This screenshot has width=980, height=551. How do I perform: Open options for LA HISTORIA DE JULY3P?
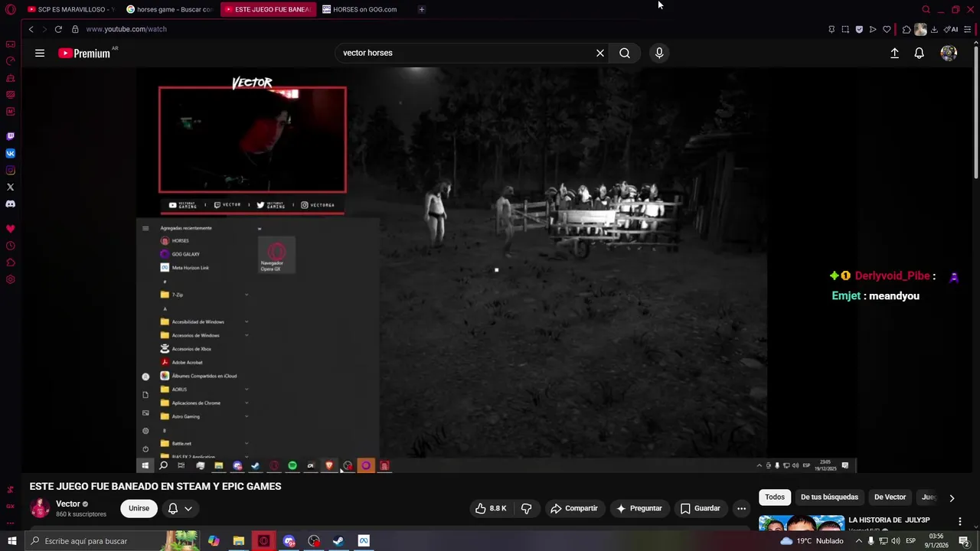point(960,521)
